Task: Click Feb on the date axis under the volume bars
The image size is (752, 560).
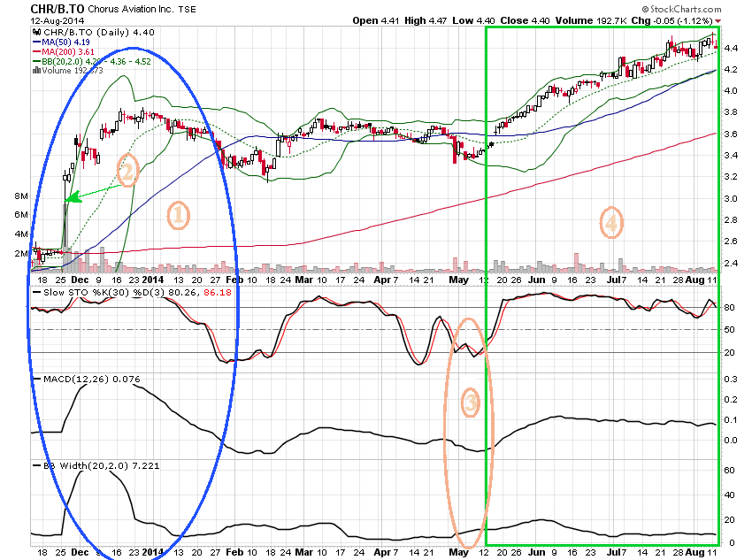Action: click(x=234, y=280)
